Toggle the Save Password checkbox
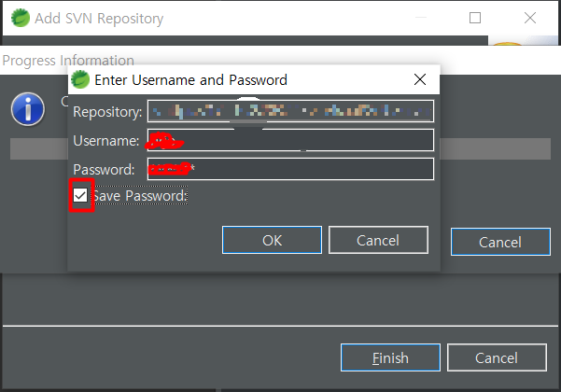This screenshot has width=561, height=392. pos(80,195)
